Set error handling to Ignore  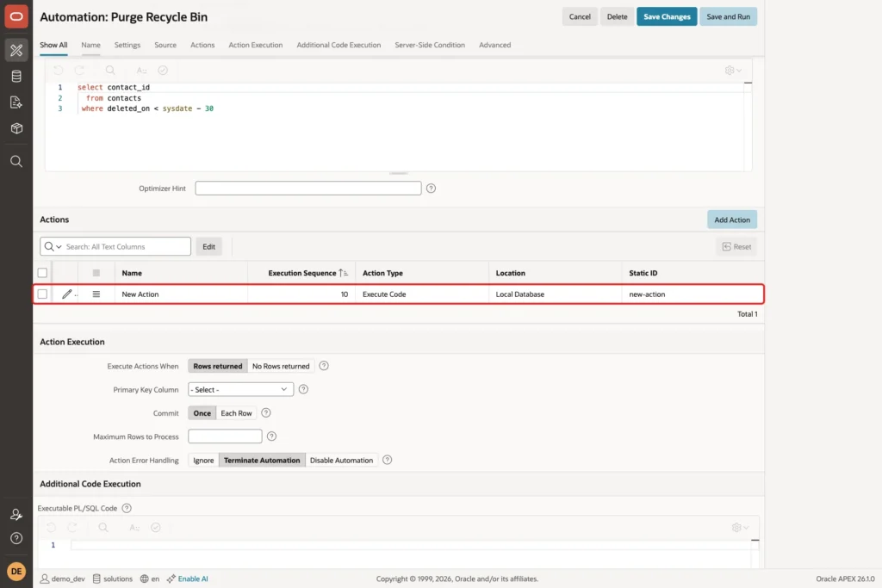[203, 461]
